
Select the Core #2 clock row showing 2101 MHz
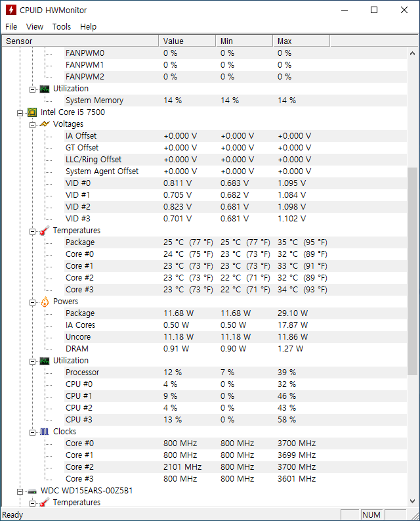pyautogui.click(x=236, y=467)
